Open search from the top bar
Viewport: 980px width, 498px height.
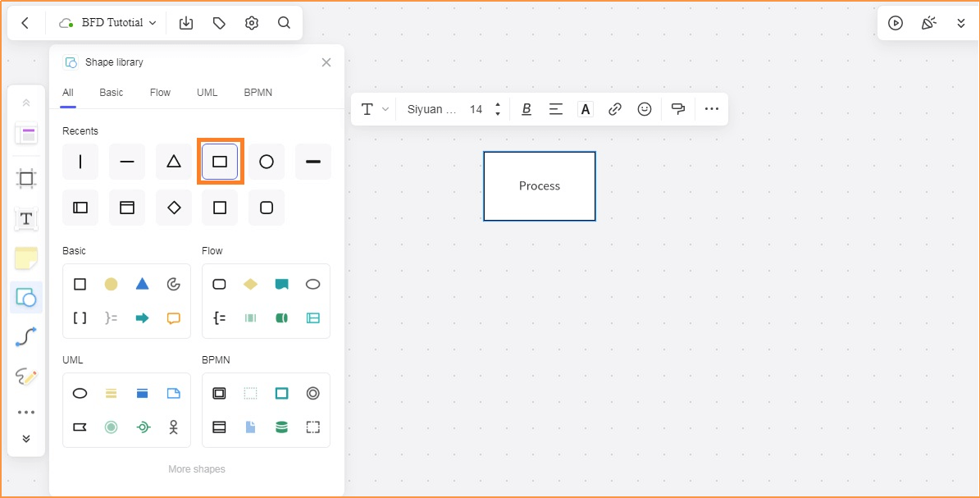coord(284,23)
